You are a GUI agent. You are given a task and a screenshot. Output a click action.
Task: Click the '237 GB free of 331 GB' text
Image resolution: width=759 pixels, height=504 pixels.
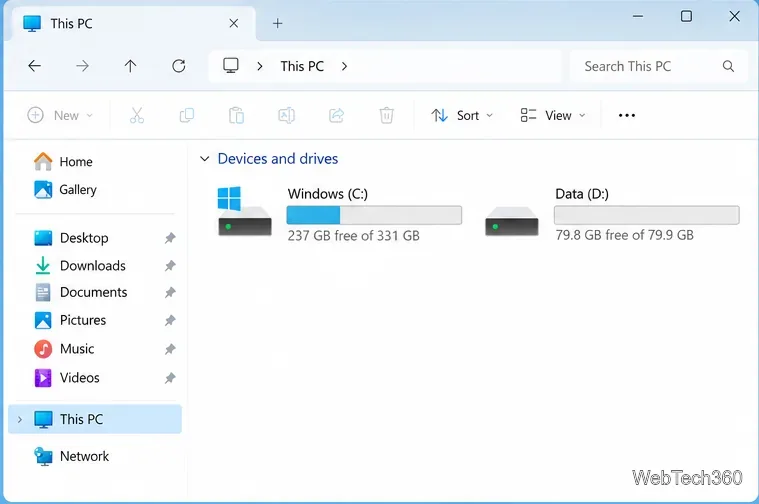tap(353, 236)
